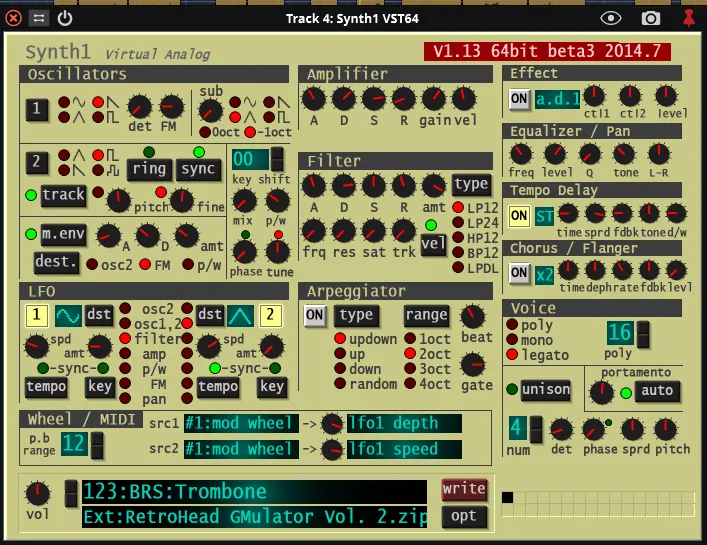Toggle the Effect ON button

[x=519, y=99]
